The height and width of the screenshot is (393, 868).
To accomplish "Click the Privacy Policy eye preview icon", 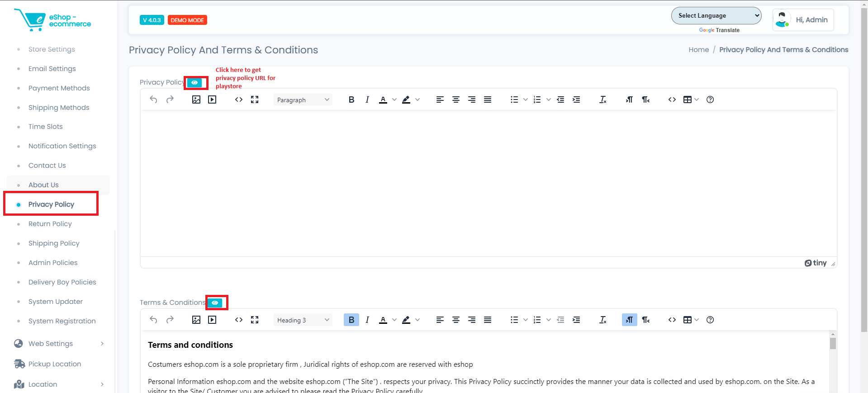I will coord(194,83).
